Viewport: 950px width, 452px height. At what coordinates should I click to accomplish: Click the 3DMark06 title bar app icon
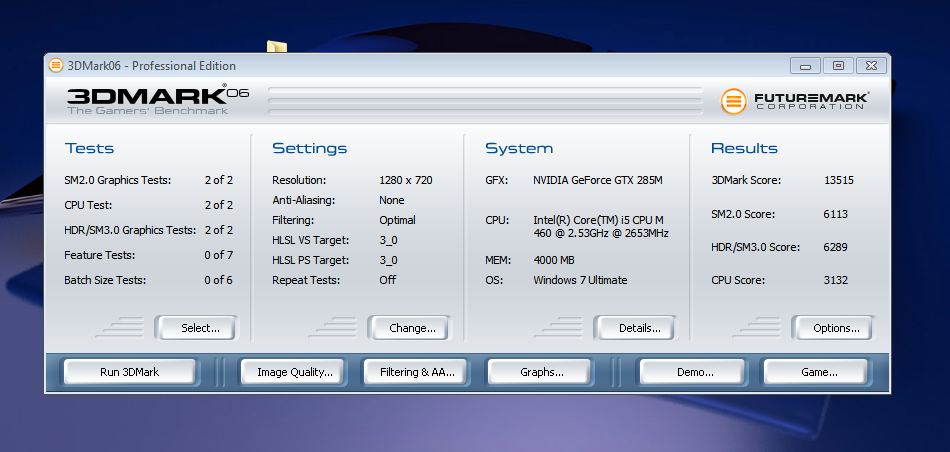pos(56,65)
